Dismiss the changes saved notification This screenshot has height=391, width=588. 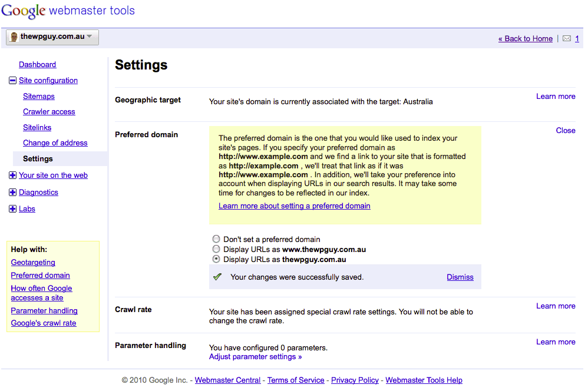460,277
